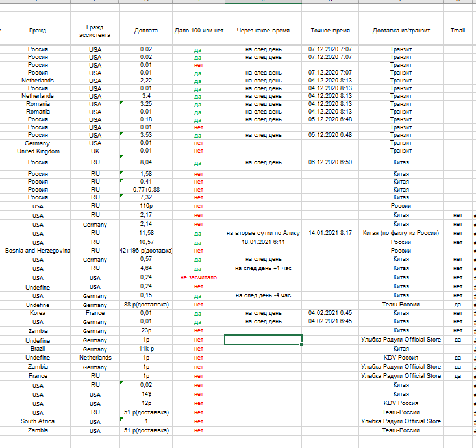Click the cell containing 1,58
This screenshot has height=448, width=476.
pyautogui.click(x=146, y=174)
